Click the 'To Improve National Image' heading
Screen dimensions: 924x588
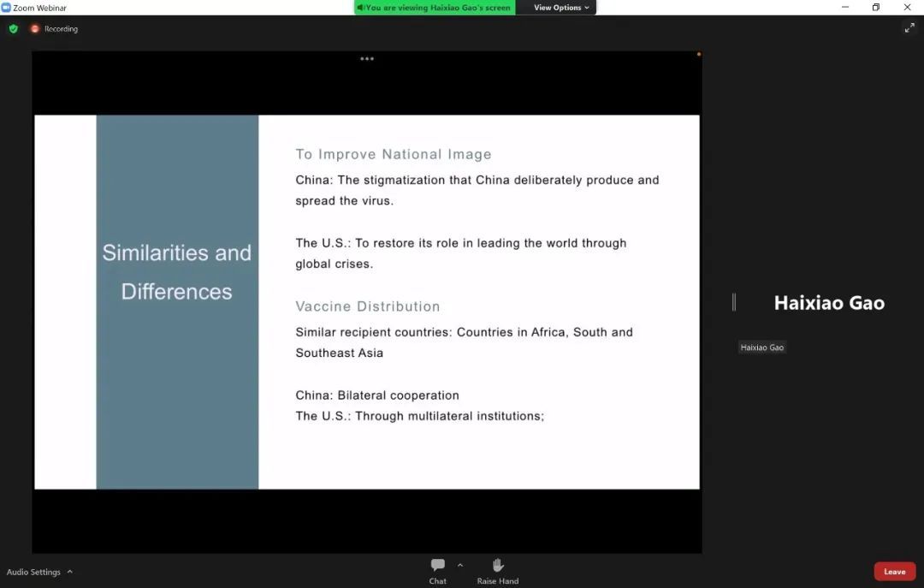coord(393,155)
